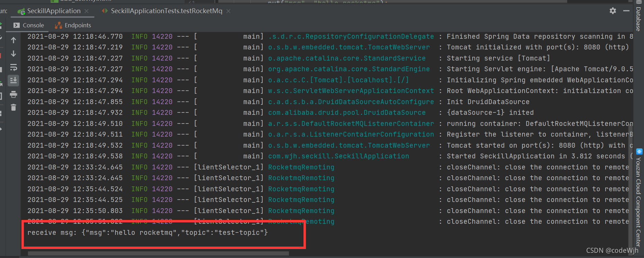Viewport: 644px width, 258px height.
Task: Click the message 'Init DruidDataSource'
Action: click(x=488, y=102)
